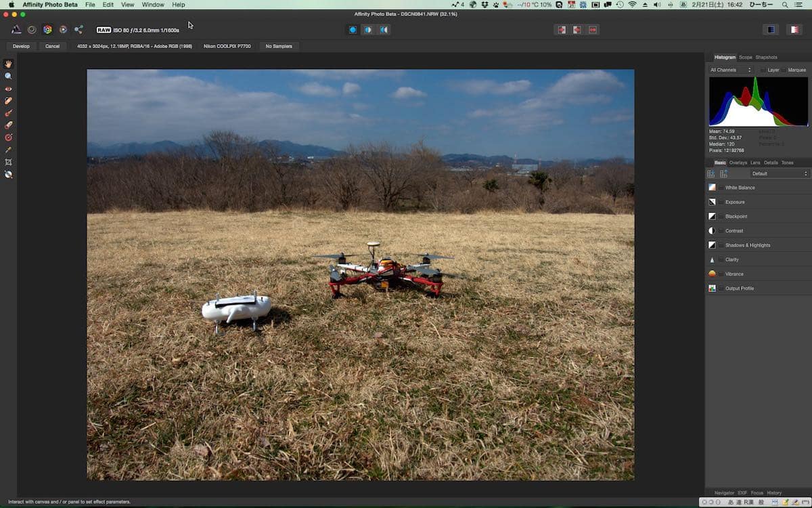Image resolution: width=812 pixels, height=508 pixels.
Task: Toggle the Histogram Marquee checkbox
Action: coord(784,70)
